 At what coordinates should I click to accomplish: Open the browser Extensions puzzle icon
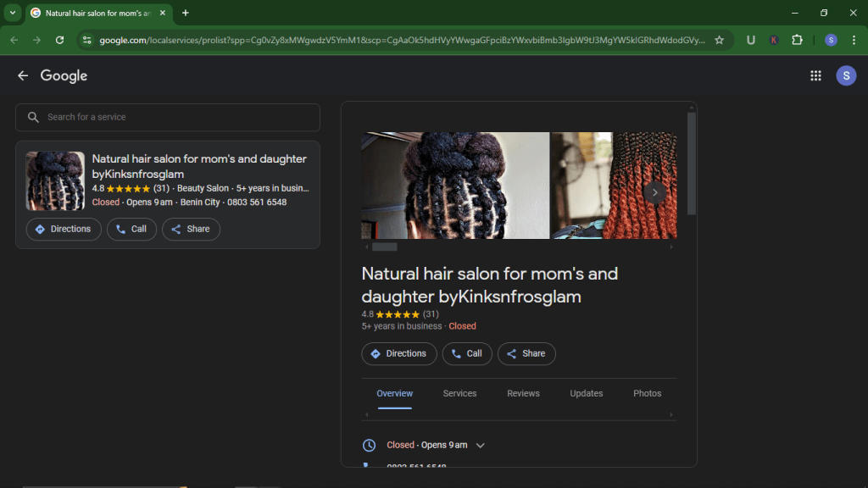tap(797, 40)
